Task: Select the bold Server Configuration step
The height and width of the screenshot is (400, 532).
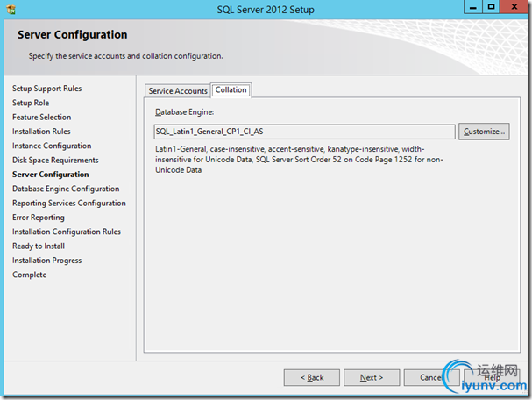Action: click(x=51, y=175)
